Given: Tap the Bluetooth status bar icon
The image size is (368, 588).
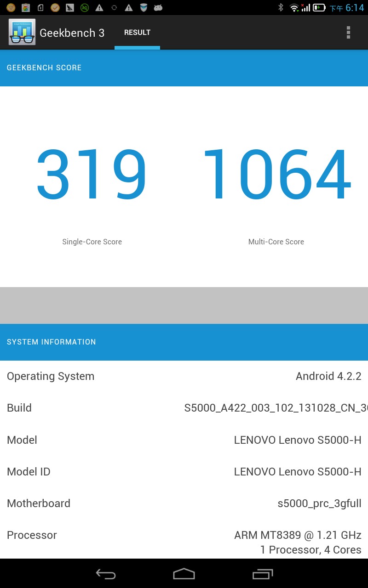Looking at the screenshot, I should tap(281, 7).
